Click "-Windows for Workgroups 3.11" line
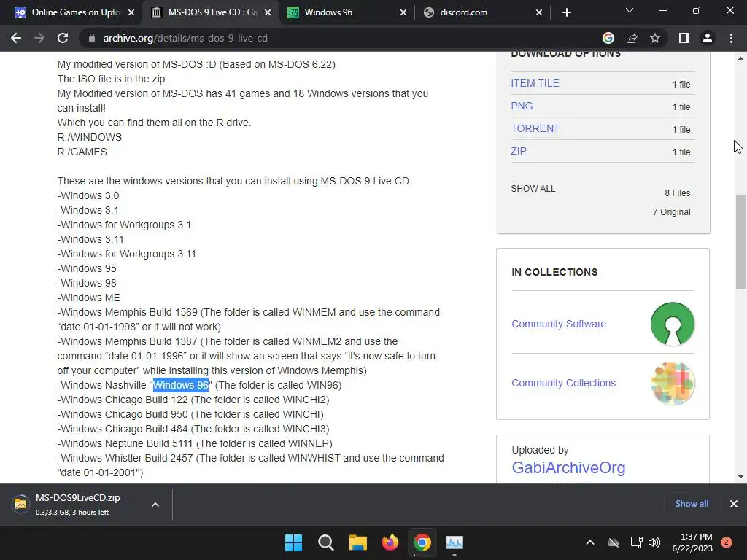The image size is (747, 560). point(127,254)
